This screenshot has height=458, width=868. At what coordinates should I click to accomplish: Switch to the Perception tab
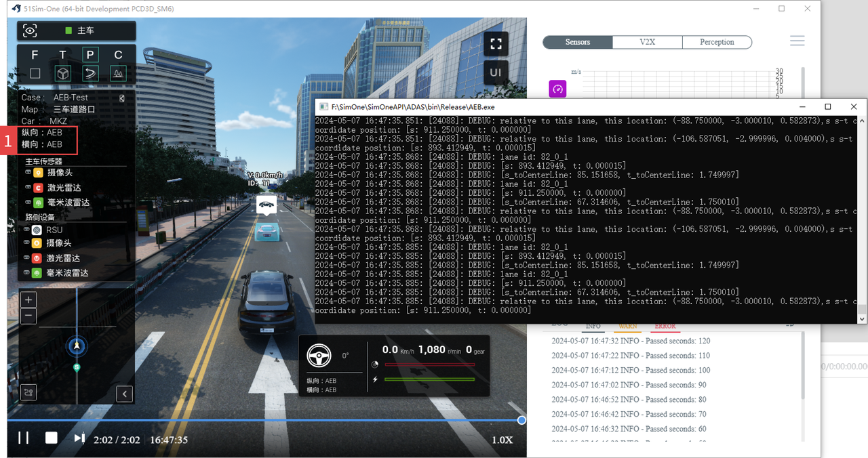point(717,42)
